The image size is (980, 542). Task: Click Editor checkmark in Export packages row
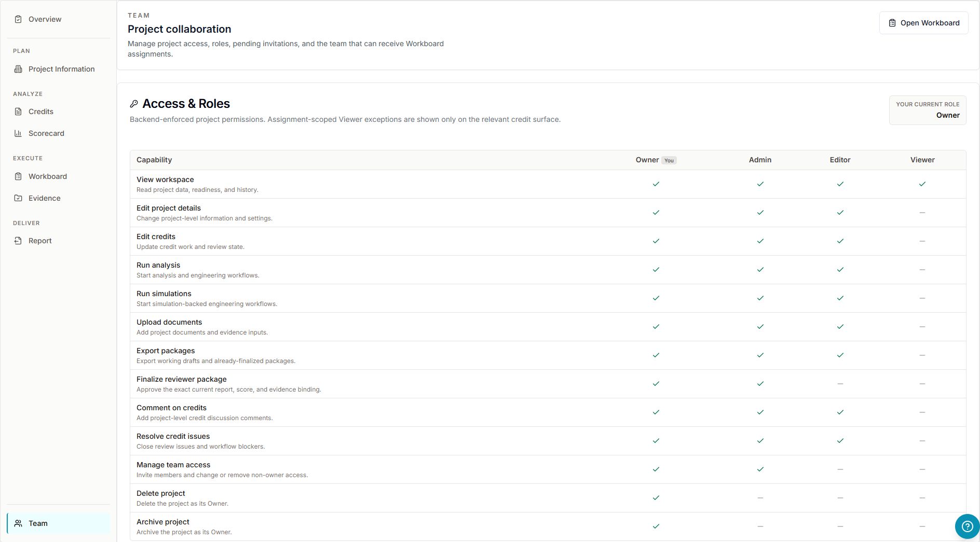840,355
